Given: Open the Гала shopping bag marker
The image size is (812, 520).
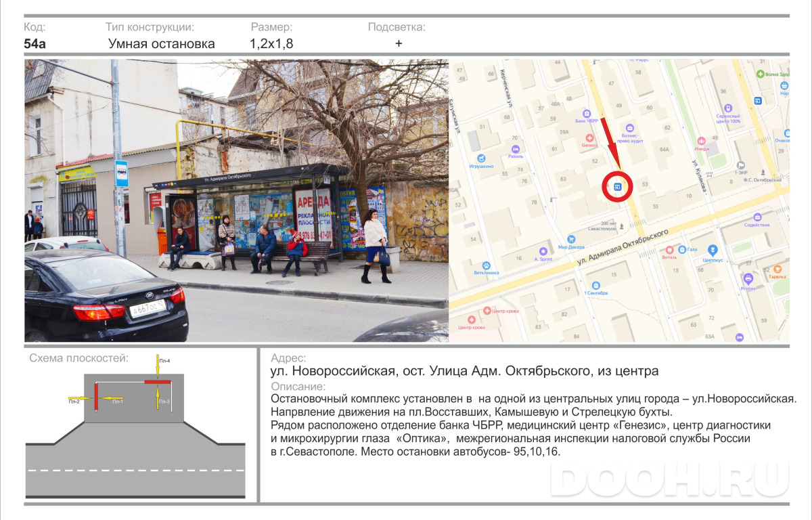Looking at the screenshot, I should click(x=682, y=249).
